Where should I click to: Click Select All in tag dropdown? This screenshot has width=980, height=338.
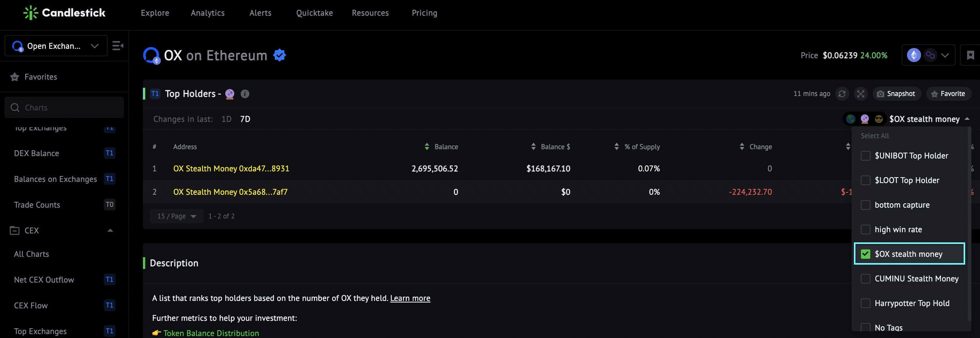(x=875, y=136)
